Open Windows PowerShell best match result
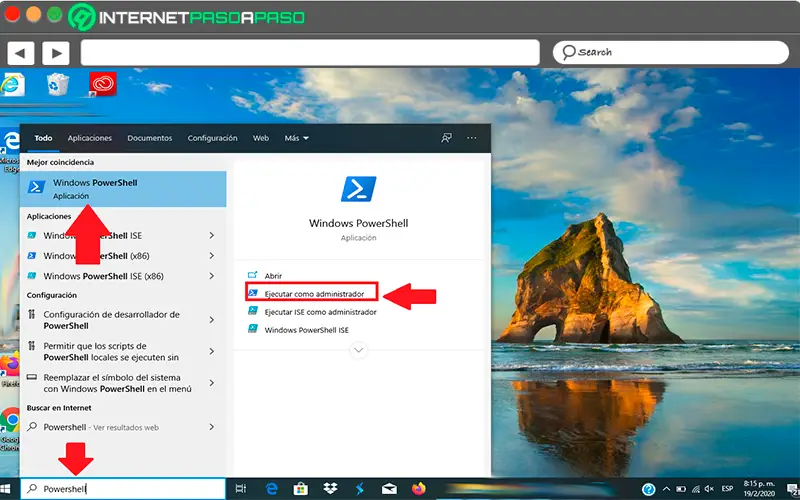Screen dimensions: 800x500 click(123, 189)
